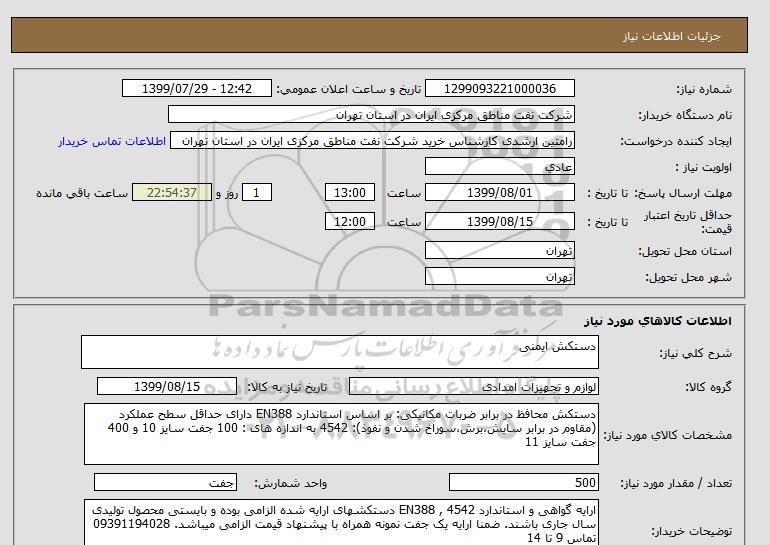Click the announcement date field 1399/07/29 - 12:42
Image resolution: width=770 pixels, height=545 pixels.
point(196,89)
